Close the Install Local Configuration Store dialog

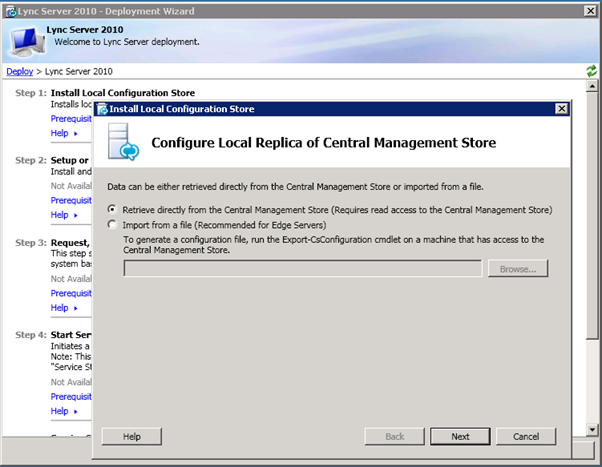[x=561, y=108]
